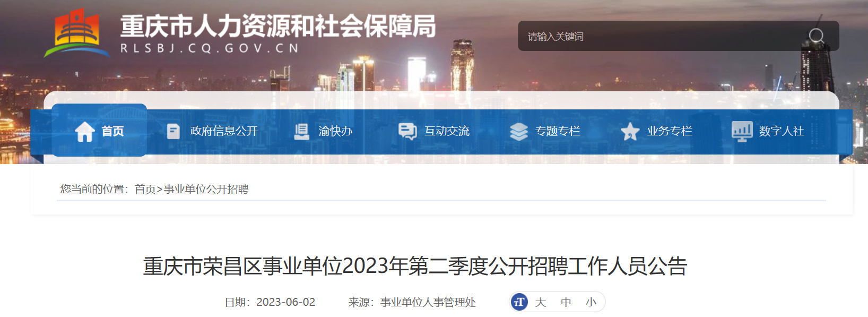Viewport: 868px width, 317px height.
Task: Click the 重庆市人力资源和社会保障局 site title
Action: [278, 26]
